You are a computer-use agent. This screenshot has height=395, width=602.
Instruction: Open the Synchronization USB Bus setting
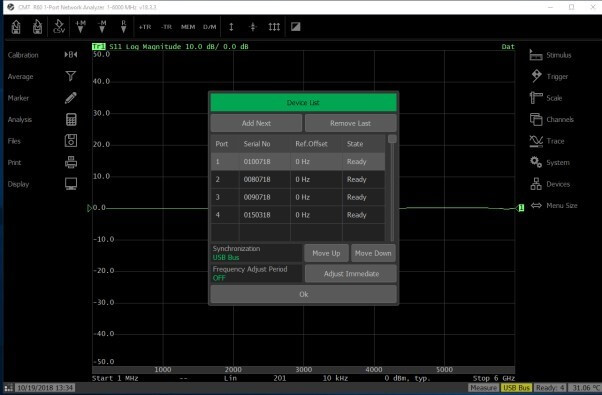[256, 253]
